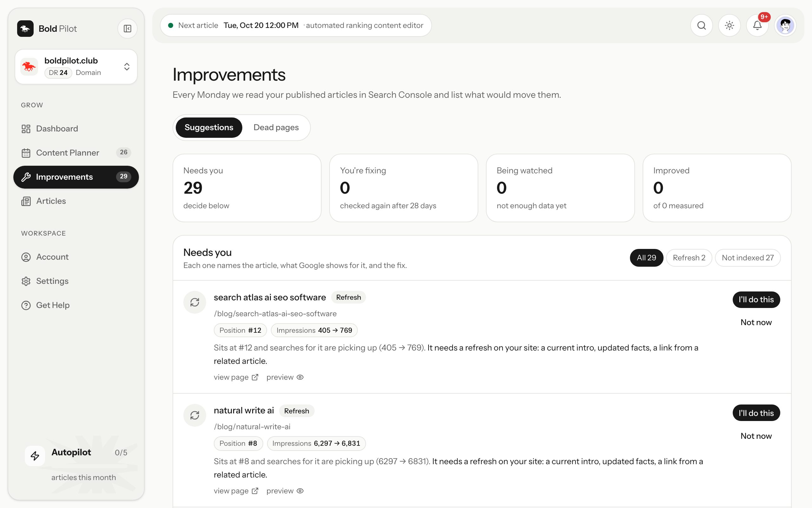Select the Suggestions tab
The image size is (812, 508).
(209, 128)
